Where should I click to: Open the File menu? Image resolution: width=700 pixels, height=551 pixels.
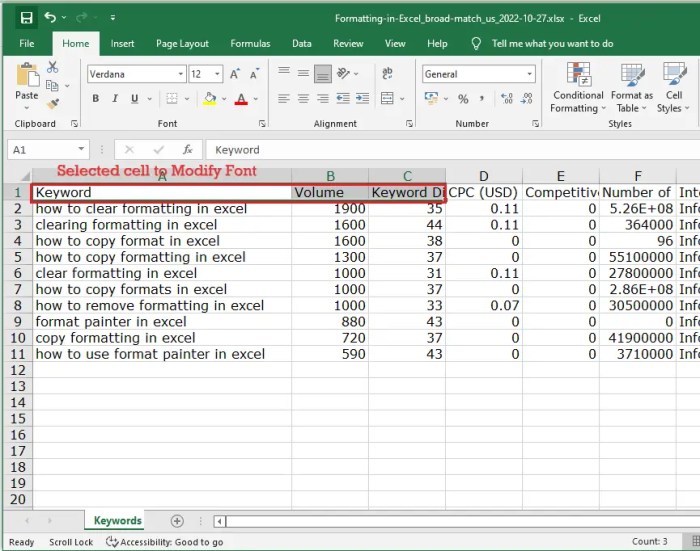point(27,43)
